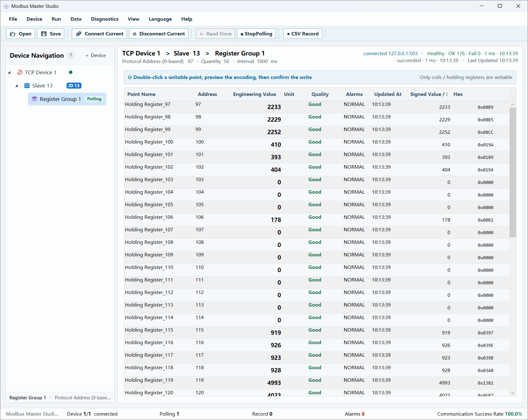Click the Interval 1000 ms value
528x420 pixels.
257,61
